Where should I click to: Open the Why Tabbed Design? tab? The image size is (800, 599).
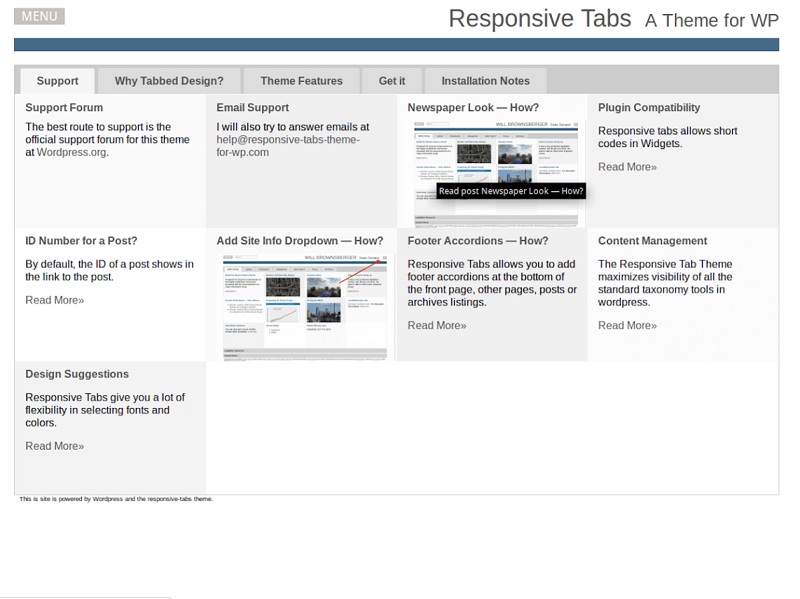click(x=169, y=81)
